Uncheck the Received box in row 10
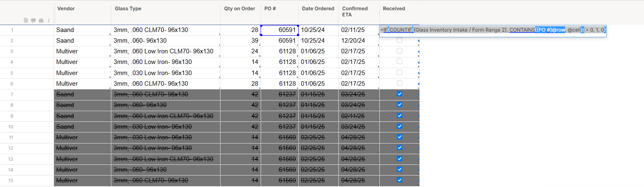Image resolution: width=644 pixels, height=187 pixels. [x=400, y=126]
